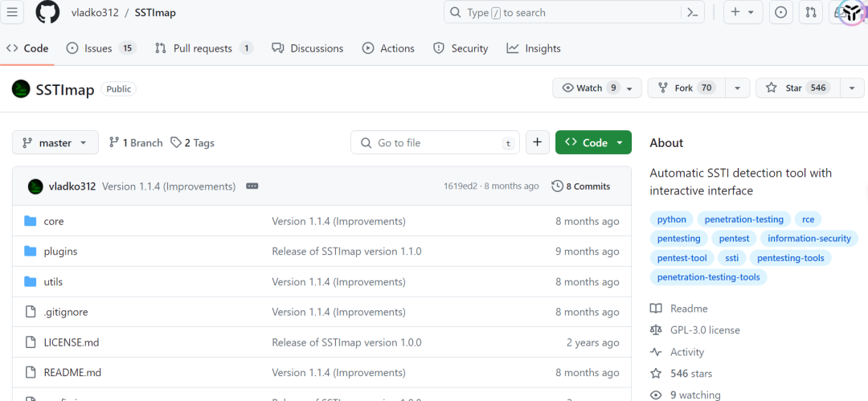Open the Readme book icon link
Image resolution: width=868 pixels, height=401 pixels.
(x=656, y=309)
